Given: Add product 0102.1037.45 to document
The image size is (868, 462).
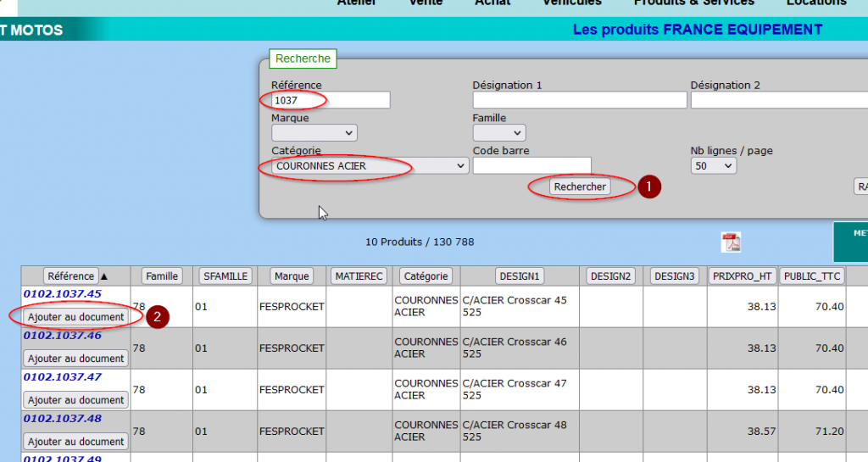Looking at the screenshot, I should 75,317.
